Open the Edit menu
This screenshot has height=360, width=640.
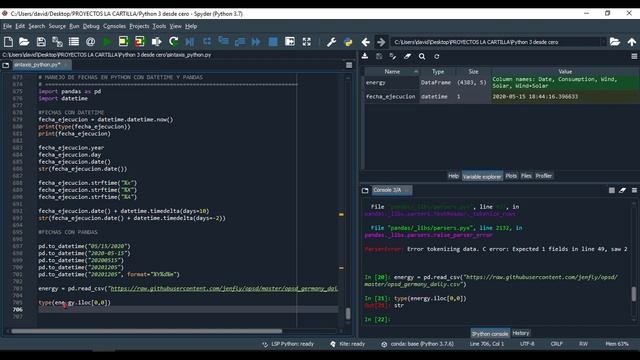pyautogui.click(x=20, y=26)
